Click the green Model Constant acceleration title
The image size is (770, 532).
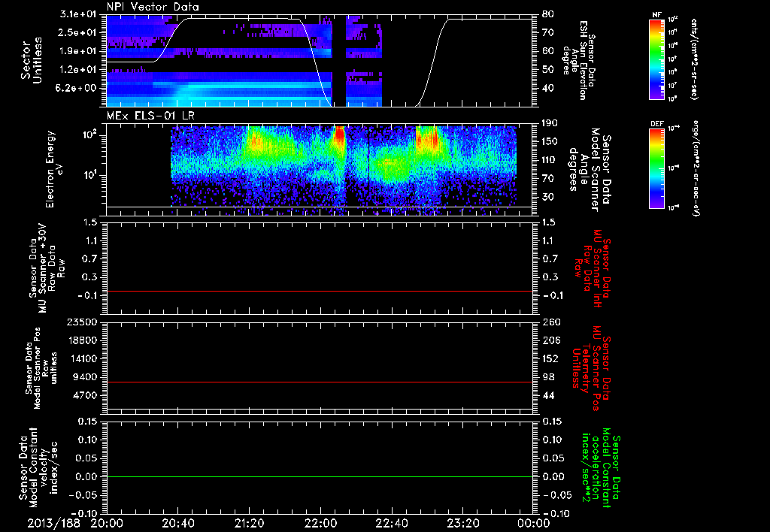coord(602,467)
